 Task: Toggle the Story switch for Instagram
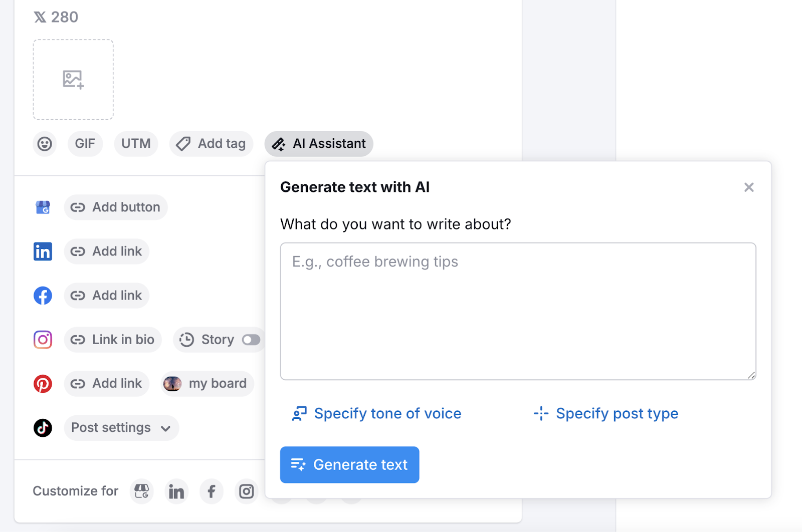252,339
